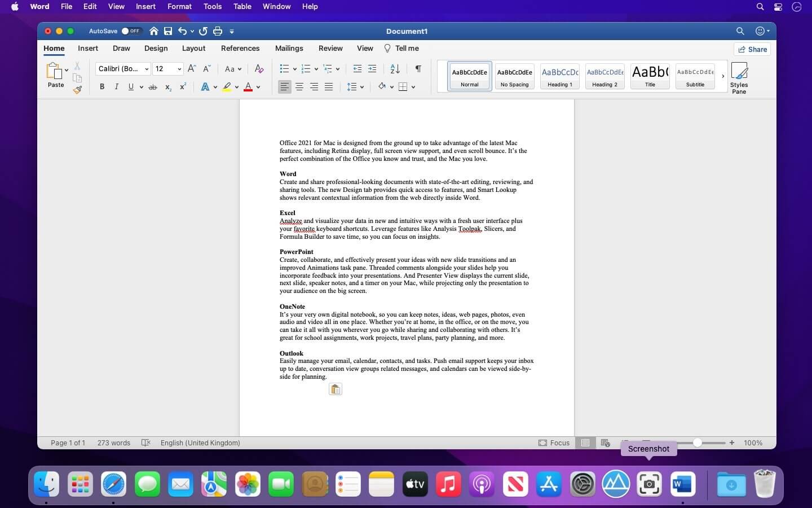The image size is (812, 508).
Task: Switch to the References ribbon tab
Action: pyautogui.click(x=240, y=49)
